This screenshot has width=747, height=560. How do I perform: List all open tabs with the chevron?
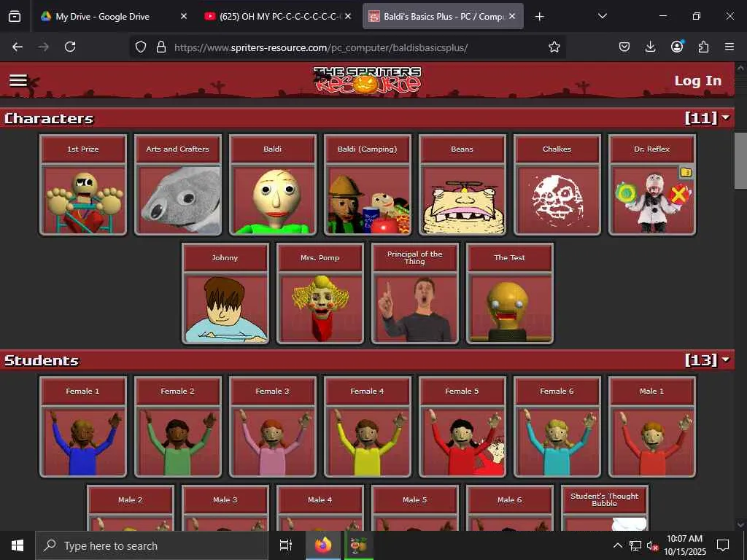tap(602, 16)
